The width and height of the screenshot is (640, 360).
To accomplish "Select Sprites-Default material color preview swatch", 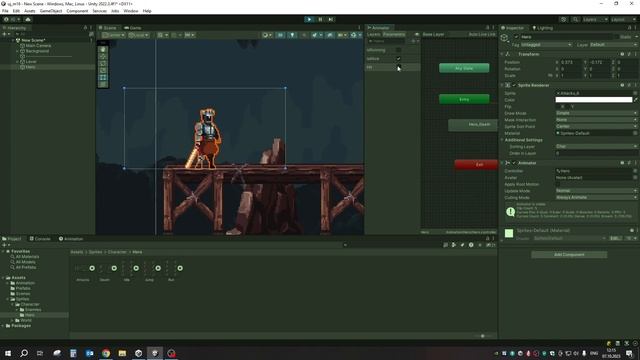I will pos(509,233).
